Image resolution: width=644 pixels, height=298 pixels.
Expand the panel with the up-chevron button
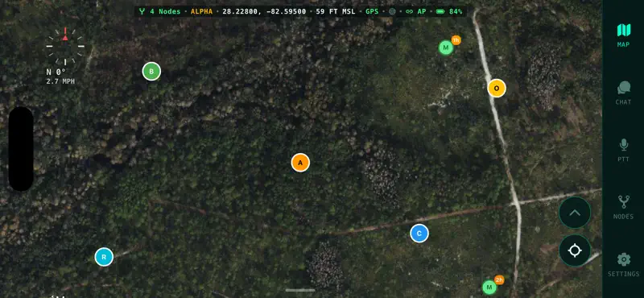575,213
